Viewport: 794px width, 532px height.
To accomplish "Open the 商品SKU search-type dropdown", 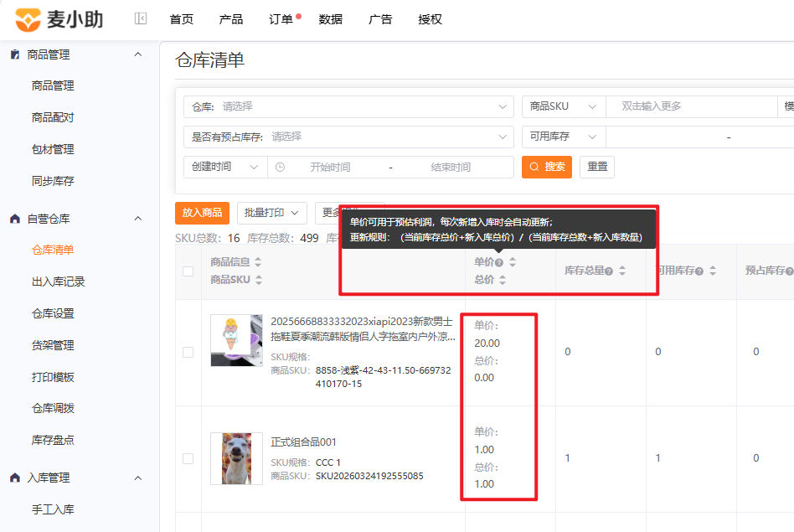I will click(x=564, y=106).
